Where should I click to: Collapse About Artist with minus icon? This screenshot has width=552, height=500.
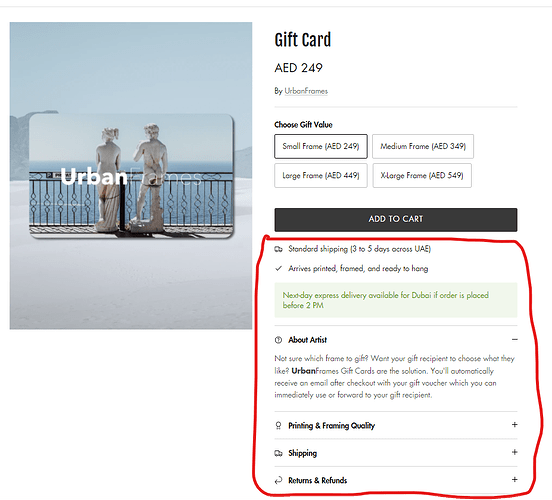click(x=515, y=340)
